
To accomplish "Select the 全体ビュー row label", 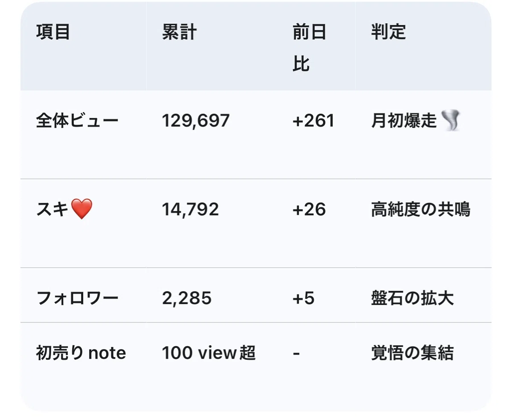I will (77, 121).
